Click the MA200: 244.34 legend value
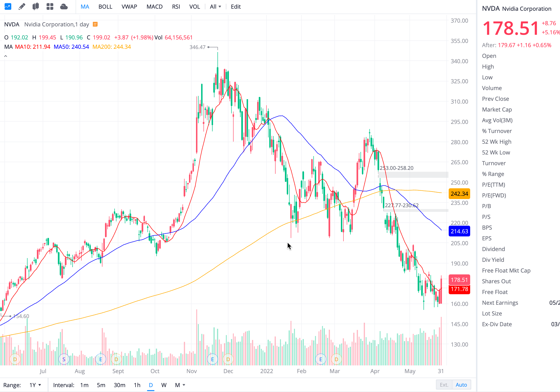 tap(112, 47)
